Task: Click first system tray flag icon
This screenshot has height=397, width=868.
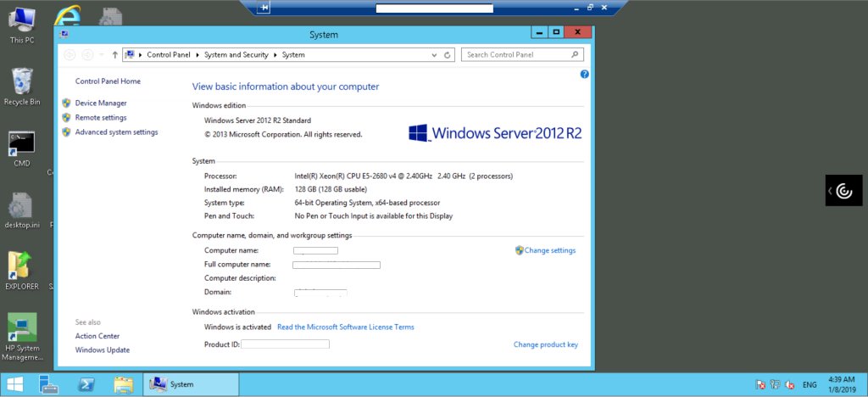Action: click(760, 385)
